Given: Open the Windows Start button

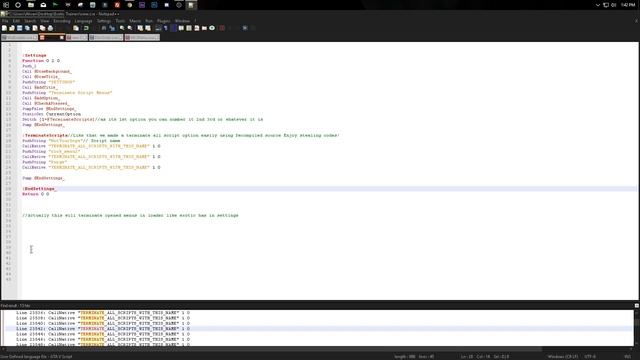Looking at the screenshot, I should 6,5.
